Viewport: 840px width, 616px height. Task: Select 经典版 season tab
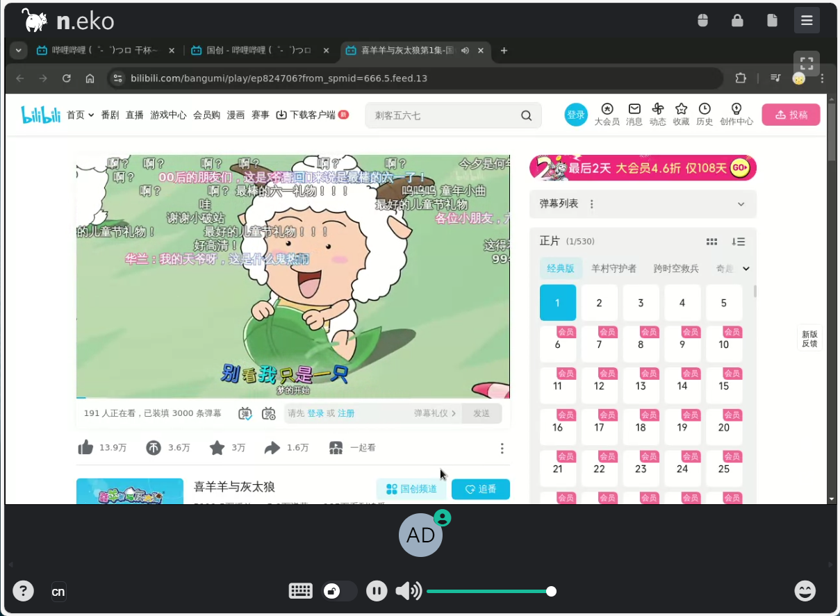(x=561, y=269)
